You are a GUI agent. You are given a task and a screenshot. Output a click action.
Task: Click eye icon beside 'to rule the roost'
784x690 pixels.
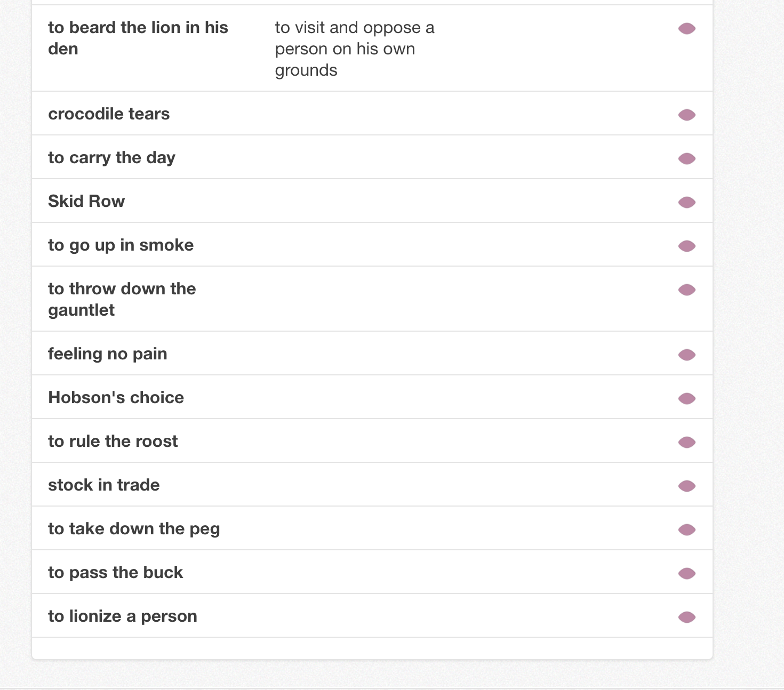(686, 442)
